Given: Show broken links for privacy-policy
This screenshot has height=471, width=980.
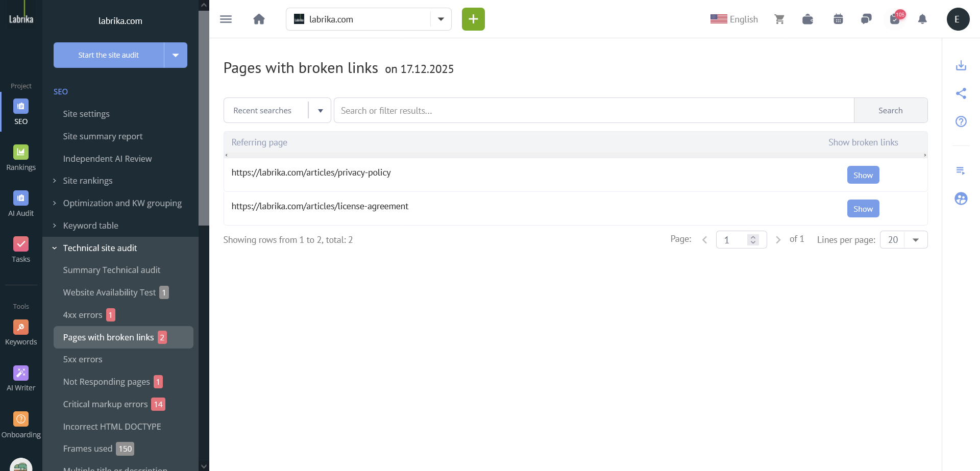Looking at the screenshot, I should tap(863, 175).
